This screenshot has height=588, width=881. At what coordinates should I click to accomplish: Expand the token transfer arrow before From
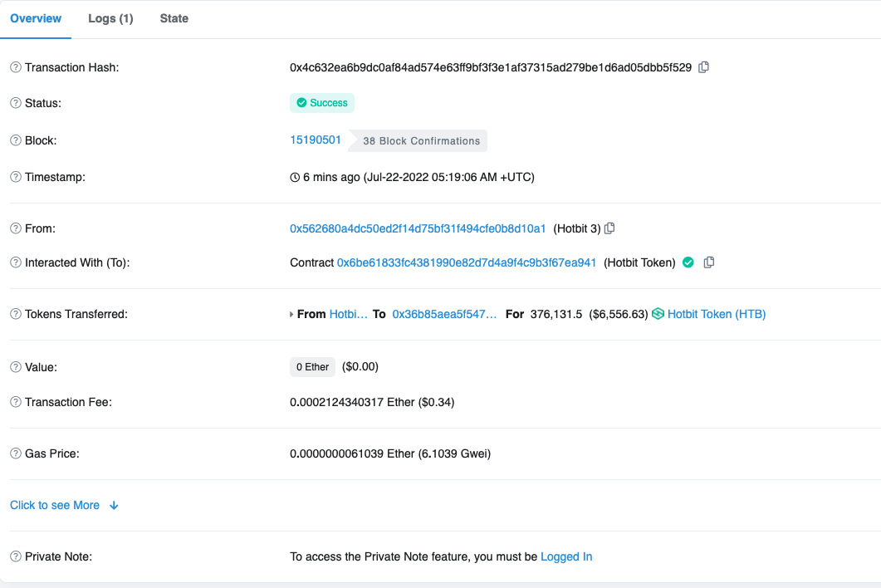point(291,315)
